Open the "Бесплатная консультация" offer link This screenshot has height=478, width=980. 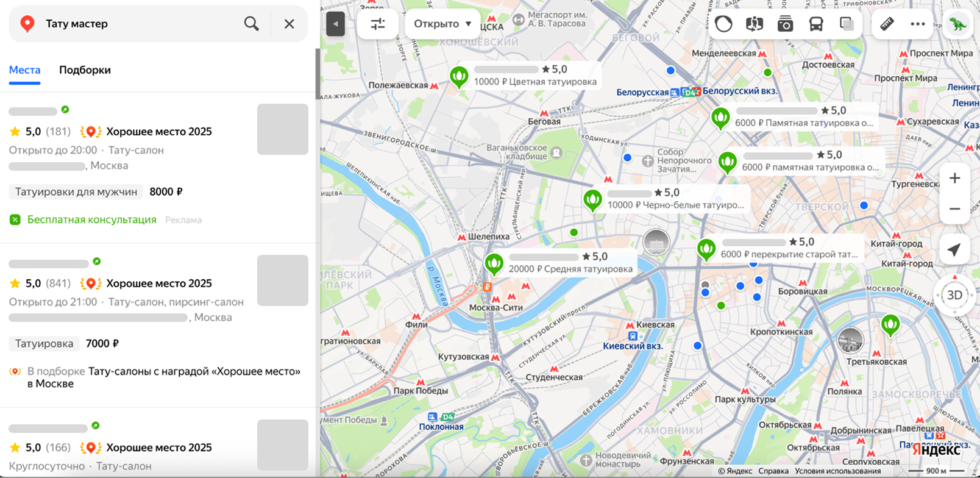(92, 219)
